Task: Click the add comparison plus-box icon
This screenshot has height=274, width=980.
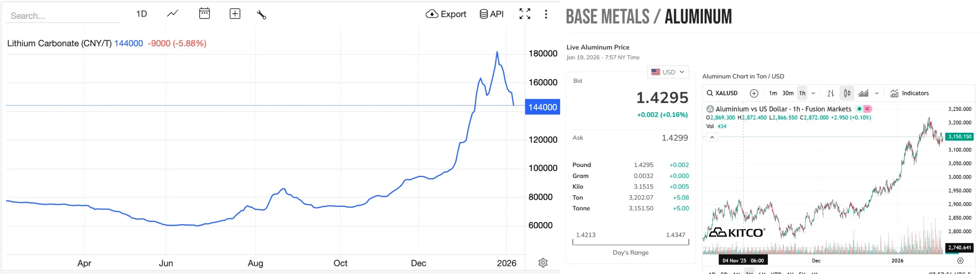Action: [235, 14]
